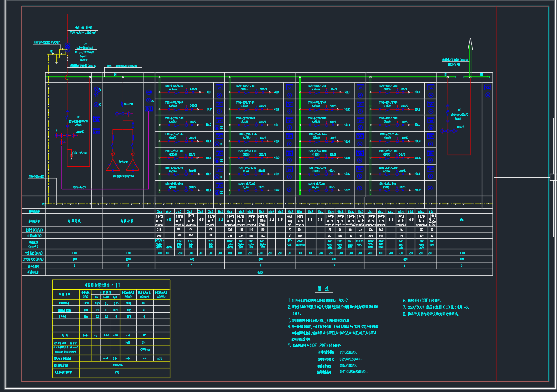
Task: Click the 1QF circuit breaker symbol
Action: pyautogui.click(x=67, y=120)
